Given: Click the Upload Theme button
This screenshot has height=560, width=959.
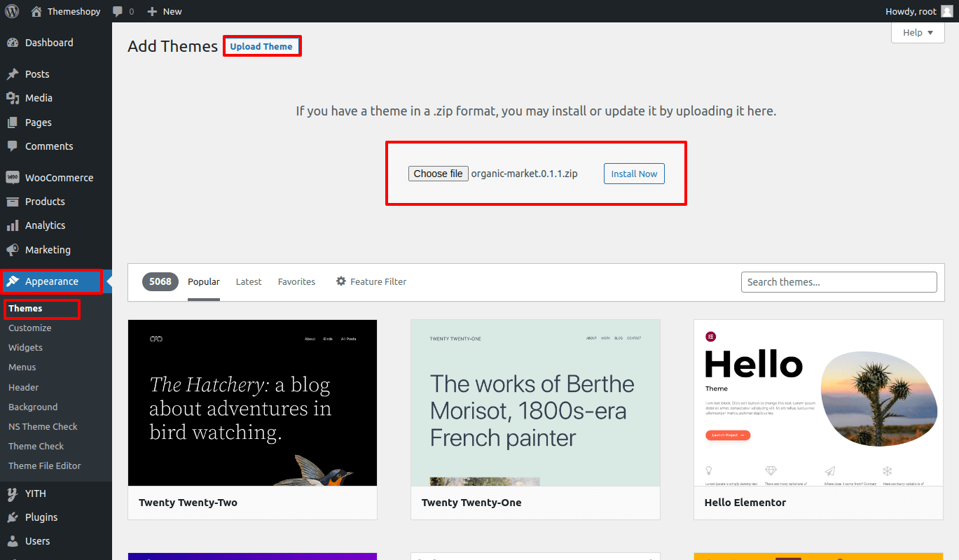Looking at the screenshot, I should click(x=261, y=46).
